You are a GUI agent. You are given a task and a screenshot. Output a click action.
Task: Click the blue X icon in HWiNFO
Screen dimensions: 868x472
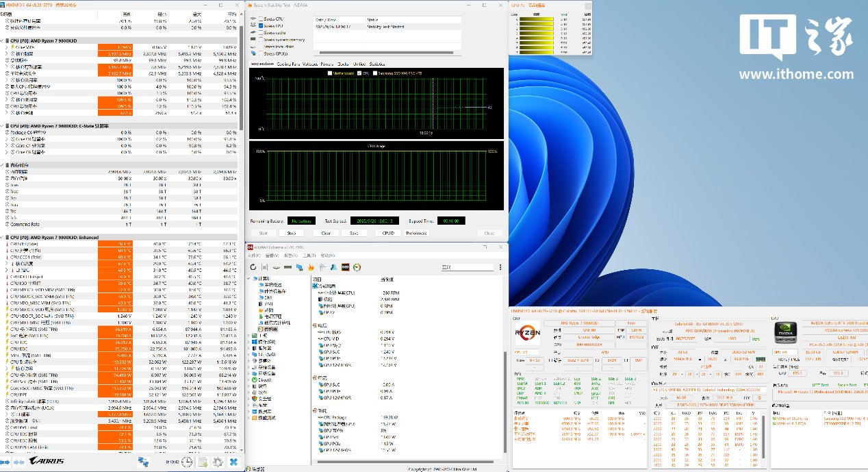234,462
